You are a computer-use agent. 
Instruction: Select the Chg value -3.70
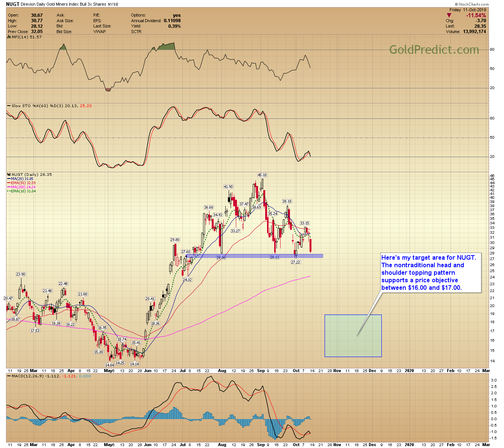pyautogui.click(x=480, y=21)
